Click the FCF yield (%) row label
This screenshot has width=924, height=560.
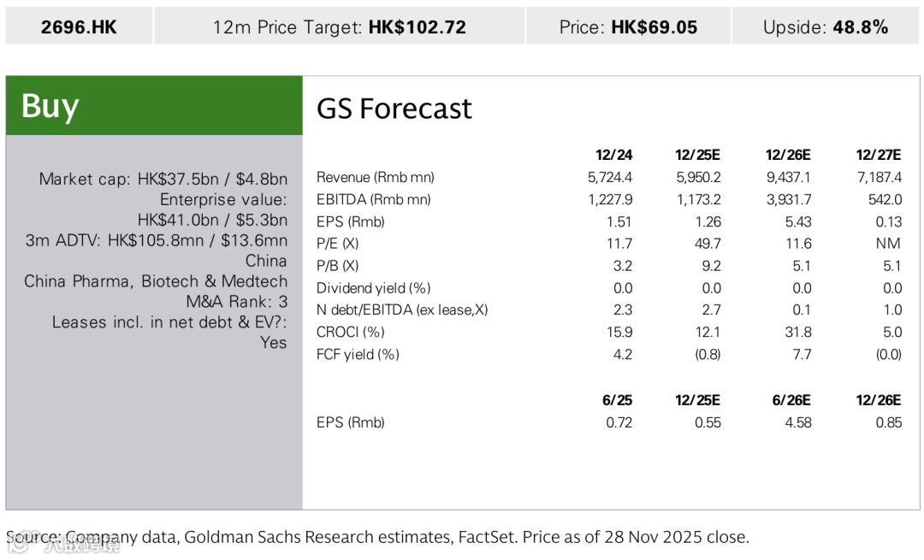point(358,355)
